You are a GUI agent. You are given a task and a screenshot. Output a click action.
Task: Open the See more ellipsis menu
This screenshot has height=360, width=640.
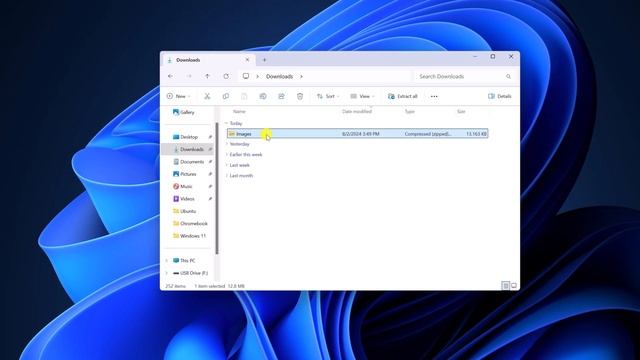click(x=434, y=96)
